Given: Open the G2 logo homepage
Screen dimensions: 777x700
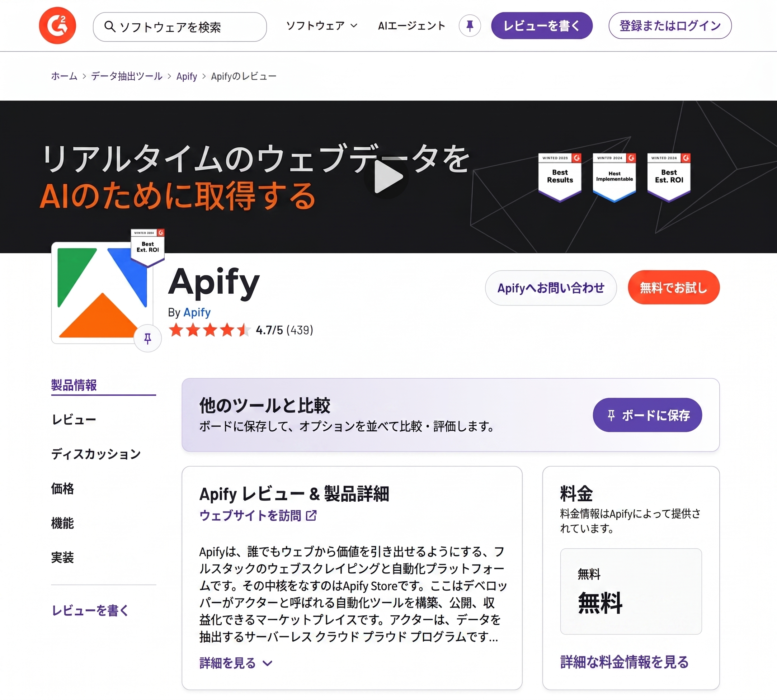Looking at the screenshot, I should pos(57,26).
